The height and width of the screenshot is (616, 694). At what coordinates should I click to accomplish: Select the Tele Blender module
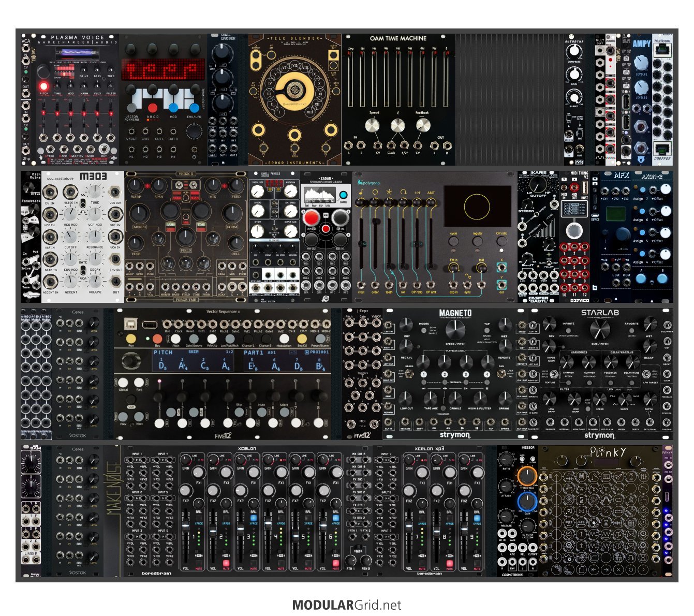[x=294, y=99]
